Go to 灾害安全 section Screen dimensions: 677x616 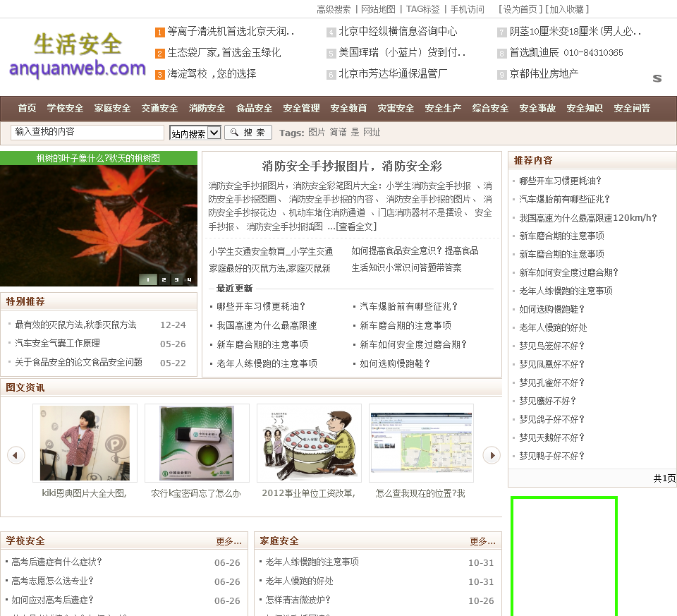tap(396, 108)
